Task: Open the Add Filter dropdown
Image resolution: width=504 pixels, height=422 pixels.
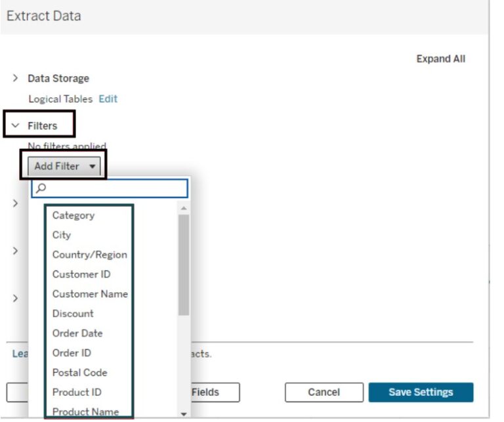Action: (x=64, y=166)
